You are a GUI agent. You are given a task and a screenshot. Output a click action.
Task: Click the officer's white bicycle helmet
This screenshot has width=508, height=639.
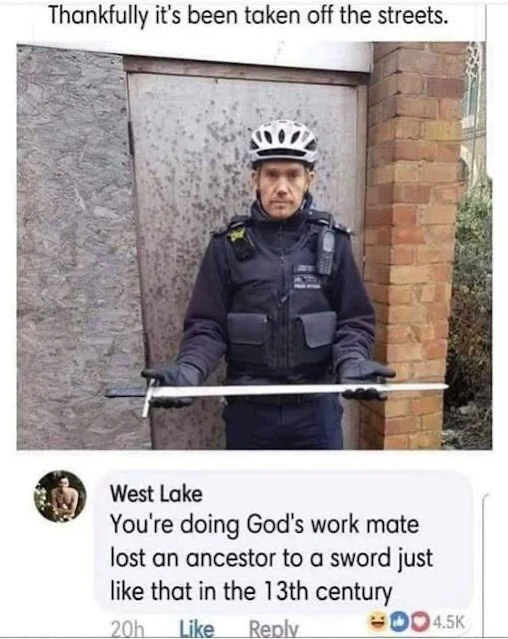(283, 143)
